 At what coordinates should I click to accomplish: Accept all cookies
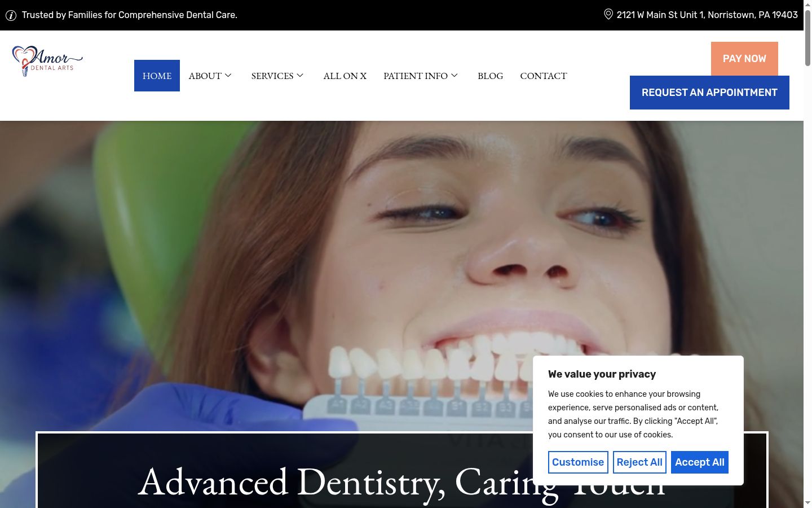[700, 462]
